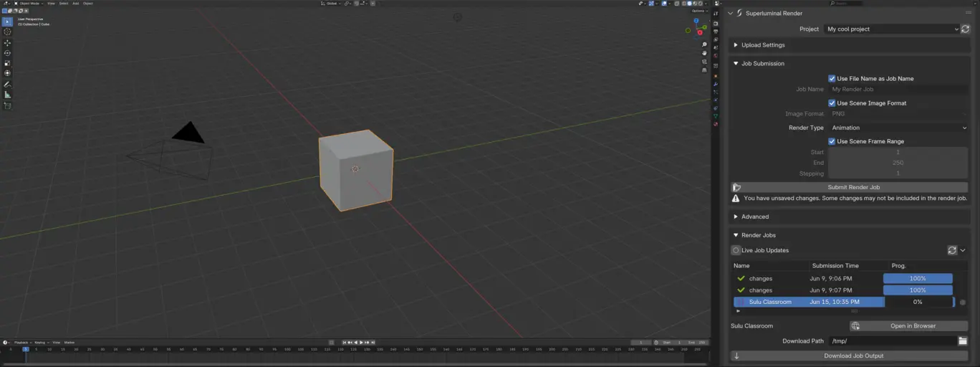
Task: Collapse the Superluminal Render panel
Action: pos(730,13)
